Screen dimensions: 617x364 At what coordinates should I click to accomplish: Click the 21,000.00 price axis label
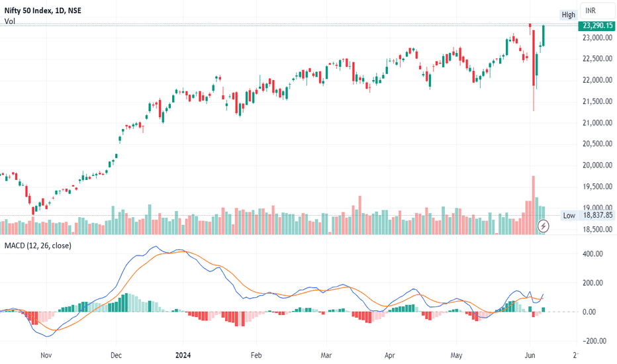597,123
